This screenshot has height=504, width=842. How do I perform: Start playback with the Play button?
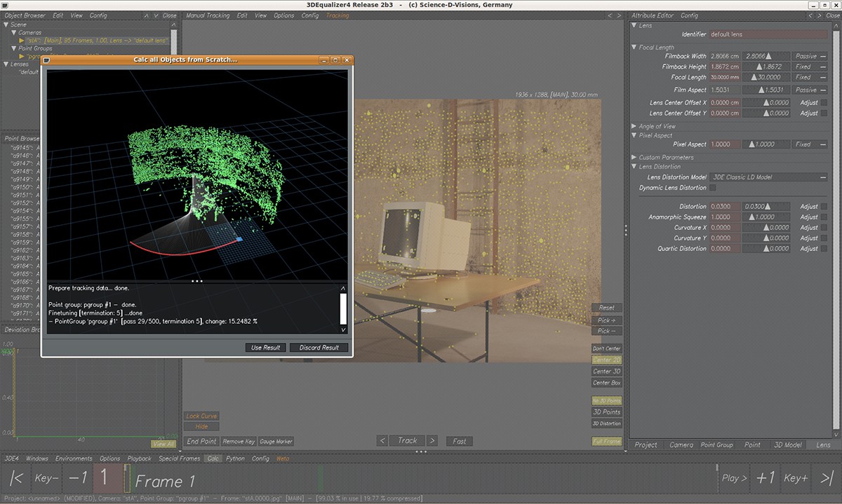click(734, 478)
